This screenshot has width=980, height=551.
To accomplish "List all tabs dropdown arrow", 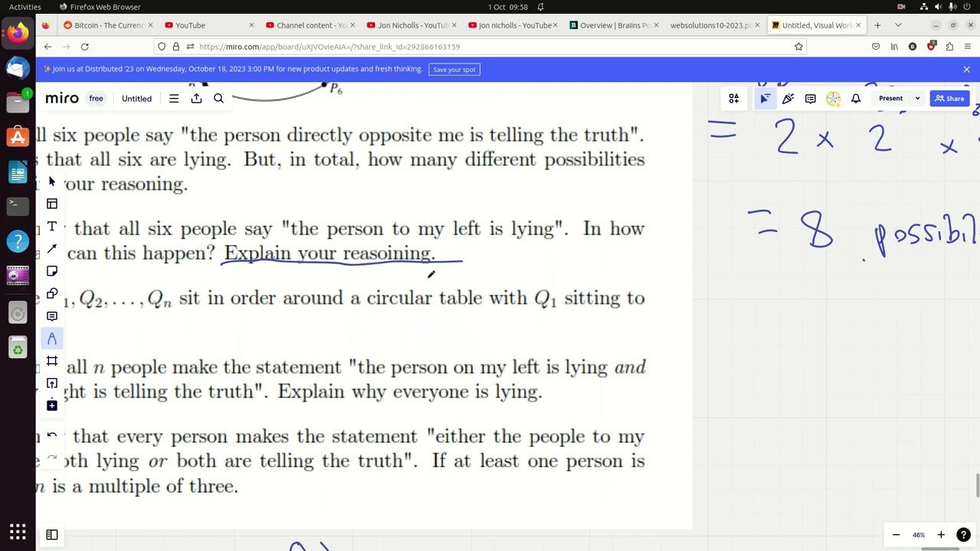I will [898, 25].
